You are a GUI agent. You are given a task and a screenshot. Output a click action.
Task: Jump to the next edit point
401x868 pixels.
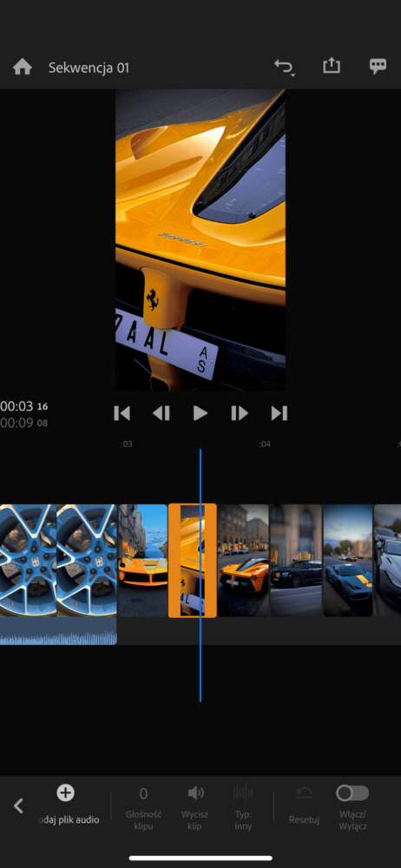tap(279, 413)
